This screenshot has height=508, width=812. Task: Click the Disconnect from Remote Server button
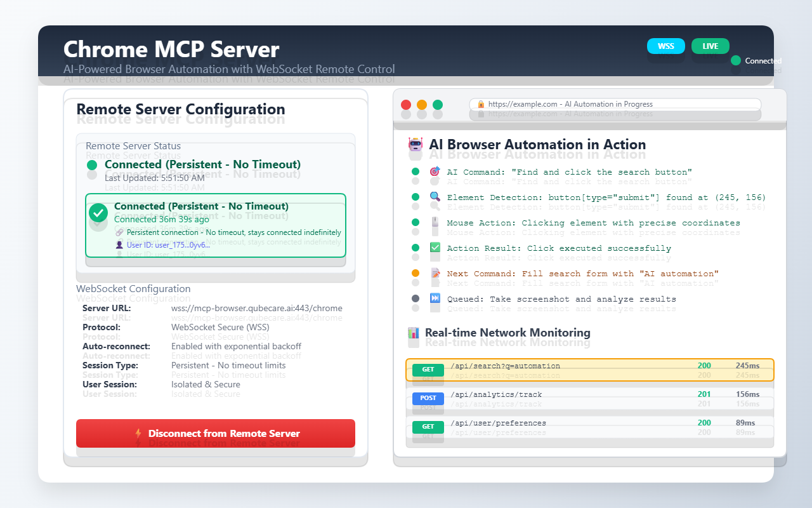click(x=216, y=433)
